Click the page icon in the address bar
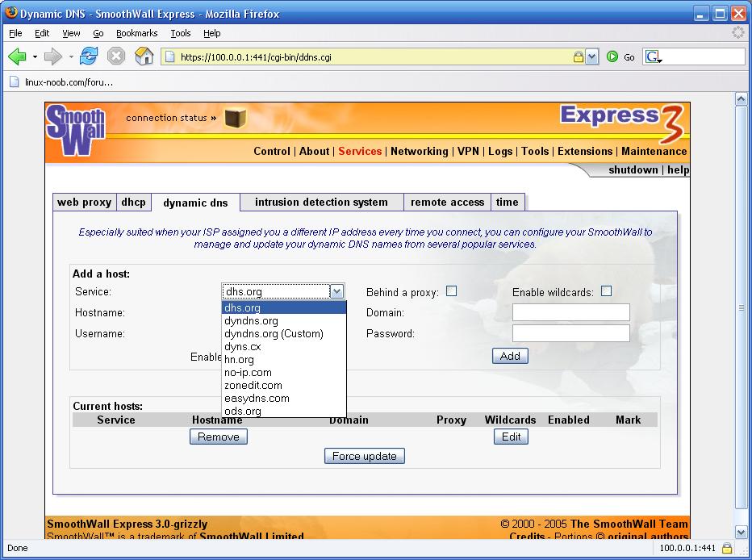The image size is (752, 560). point(169,56)
